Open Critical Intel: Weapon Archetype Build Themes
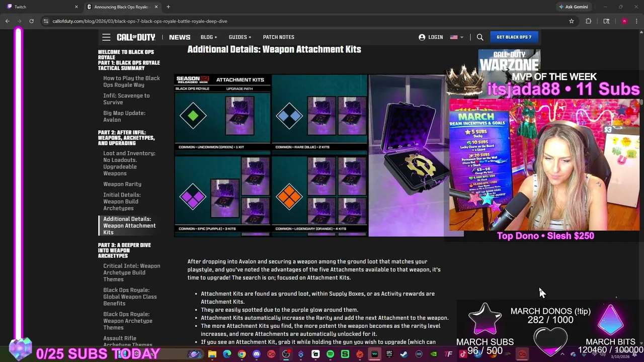The image size is (644, 362). pos(131,273)
